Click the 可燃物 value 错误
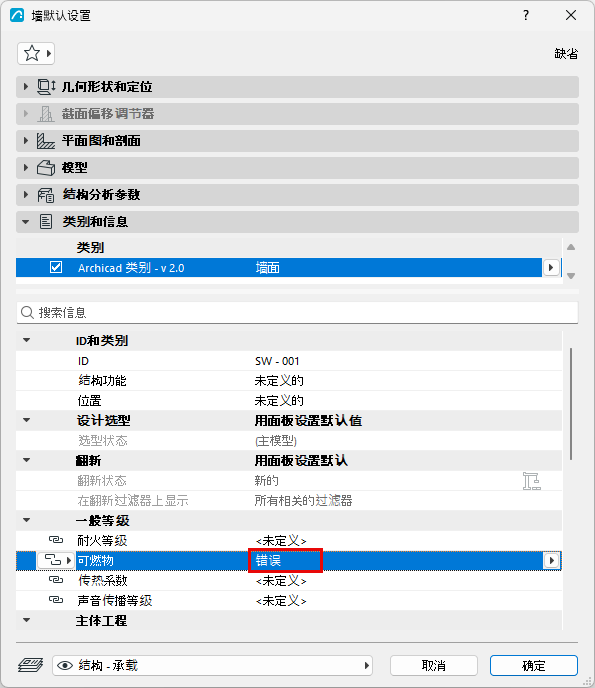This screenshot has height=688, width=595. pyautogui.click(x=268, y=560)
